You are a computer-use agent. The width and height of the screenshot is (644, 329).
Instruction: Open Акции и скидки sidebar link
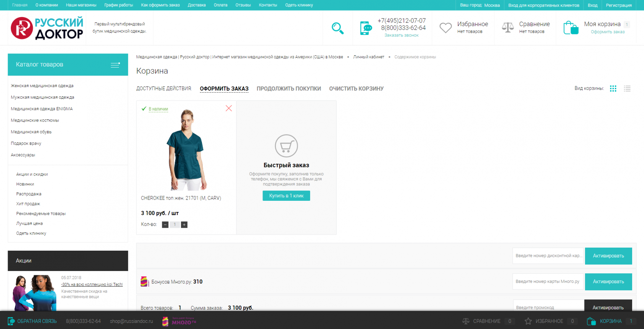coord(32,174)
